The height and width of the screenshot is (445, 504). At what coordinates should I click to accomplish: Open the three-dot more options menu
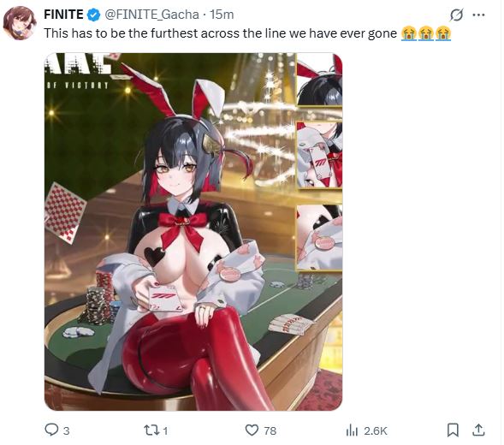(479, 15)
